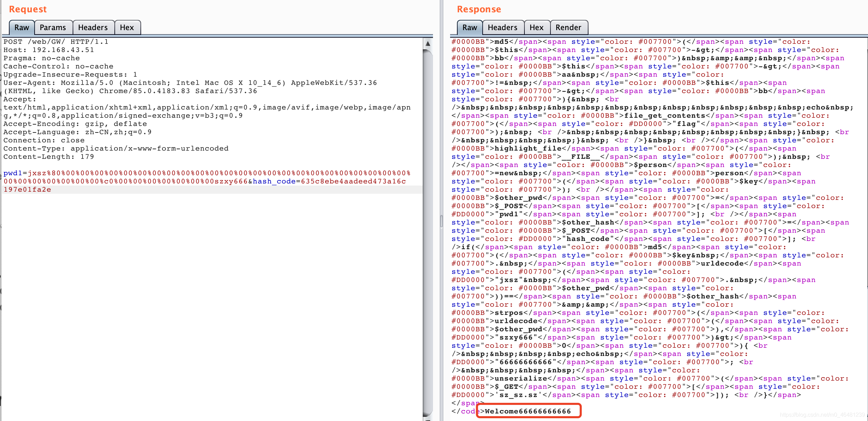868x421 pixels.
Task: Click the request scrollbar up arrow
Action: click(x=428, y=43)
